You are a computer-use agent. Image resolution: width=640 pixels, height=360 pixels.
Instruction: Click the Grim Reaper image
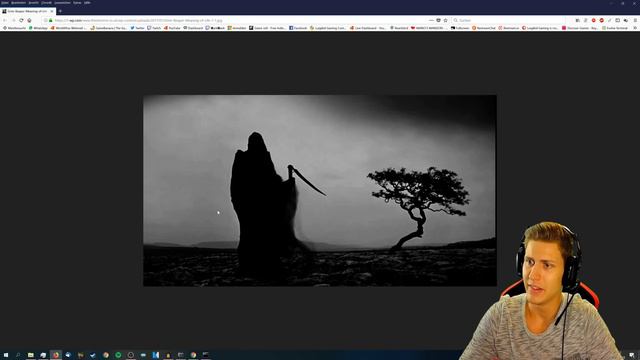click(x=320, y=191)
